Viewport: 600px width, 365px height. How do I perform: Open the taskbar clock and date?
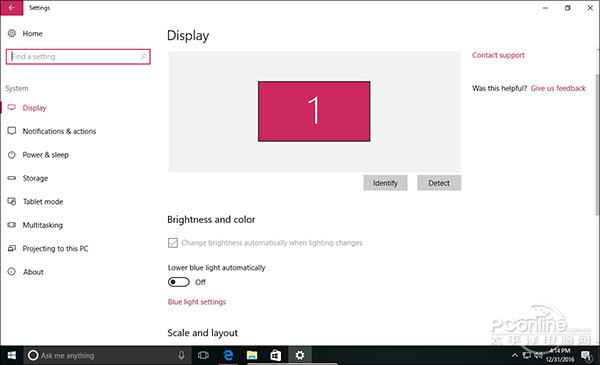coord(560,355)
